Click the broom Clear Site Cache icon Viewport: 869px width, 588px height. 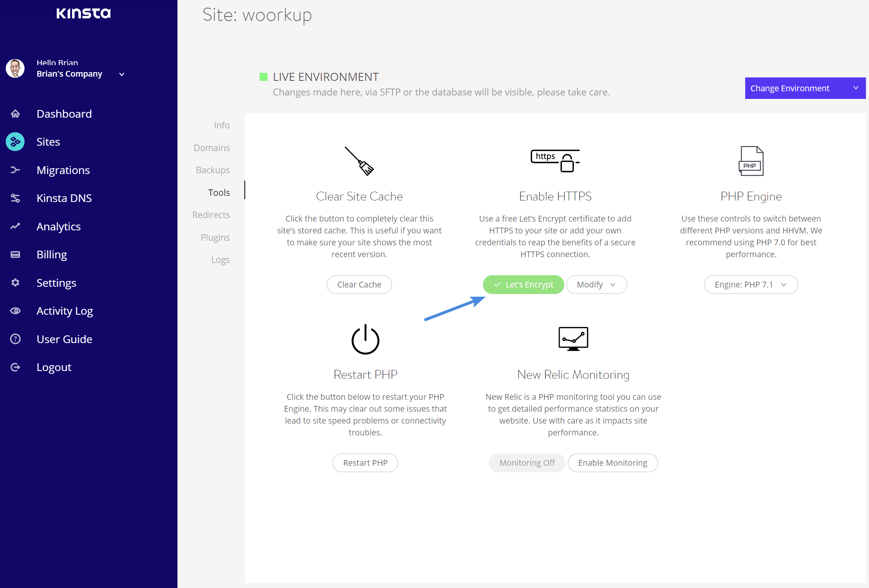point(359,161)
